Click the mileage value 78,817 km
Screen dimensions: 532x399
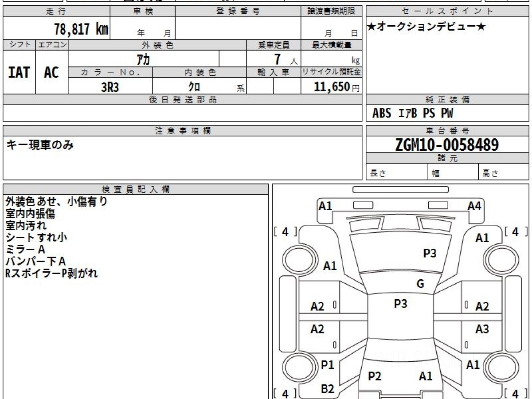click(x=81, y=29)
